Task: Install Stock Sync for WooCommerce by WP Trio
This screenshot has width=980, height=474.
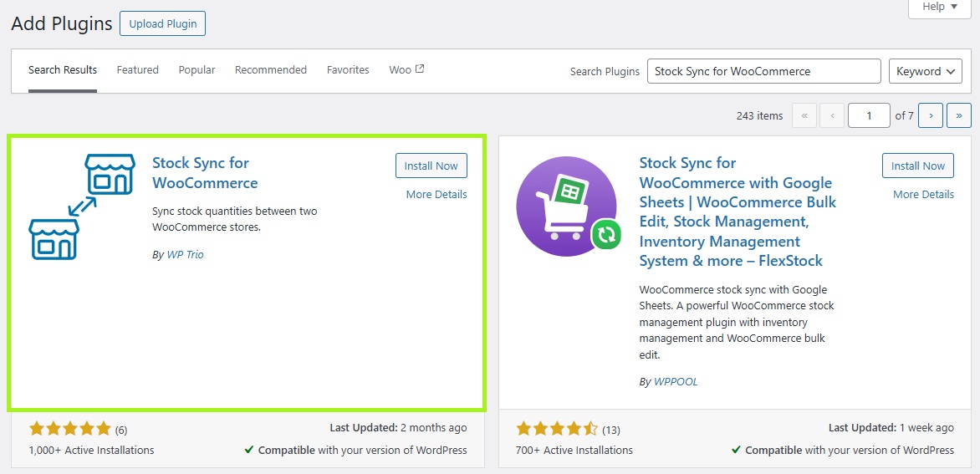Action: [431, 166]
